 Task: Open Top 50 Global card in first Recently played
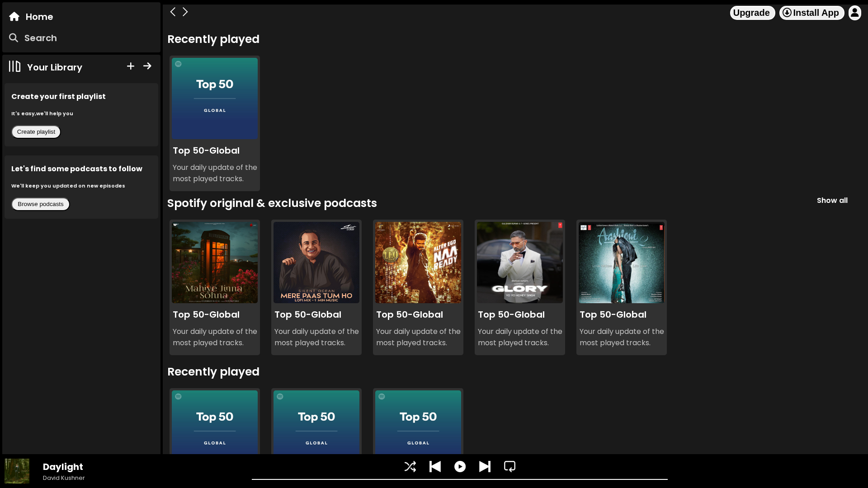(x=215, y=123)
